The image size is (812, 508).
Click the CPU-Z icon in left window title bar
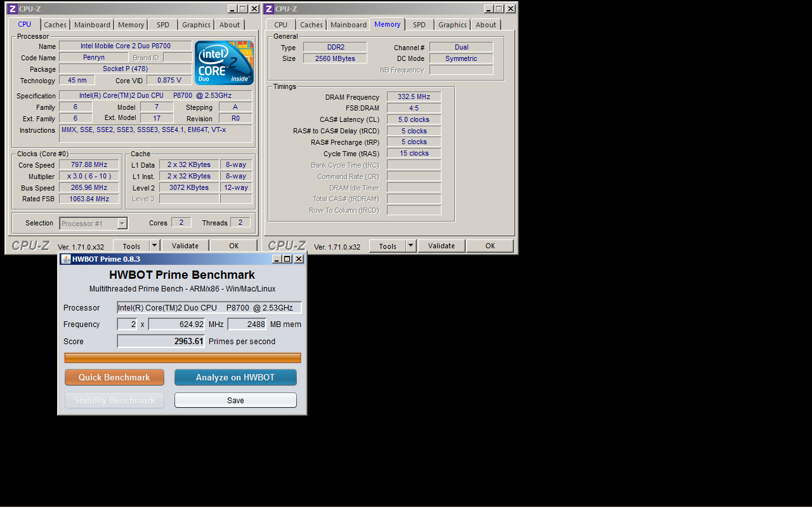point(12,9)
